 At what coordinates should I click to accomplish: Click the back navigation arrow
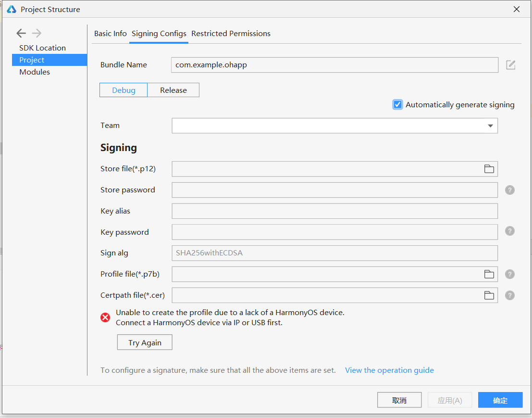pos(21,33)
